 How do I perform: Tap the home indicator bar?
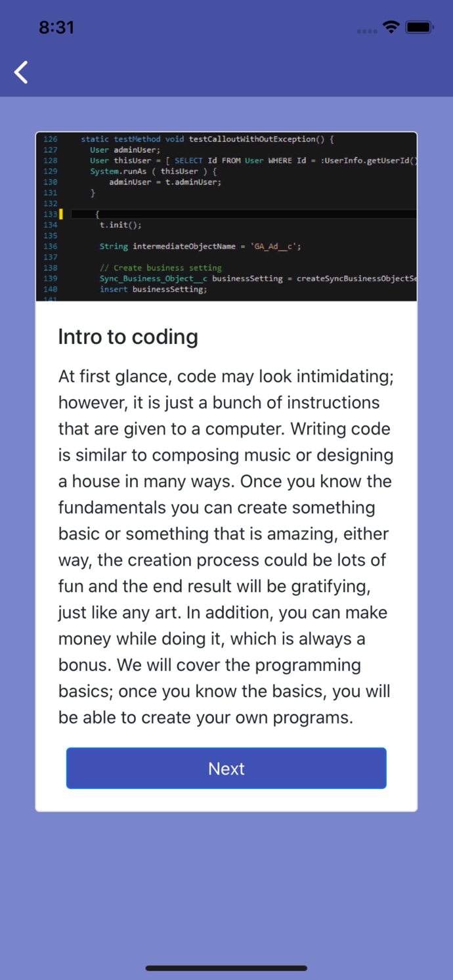pyautogui.click(x=226, y=968)
